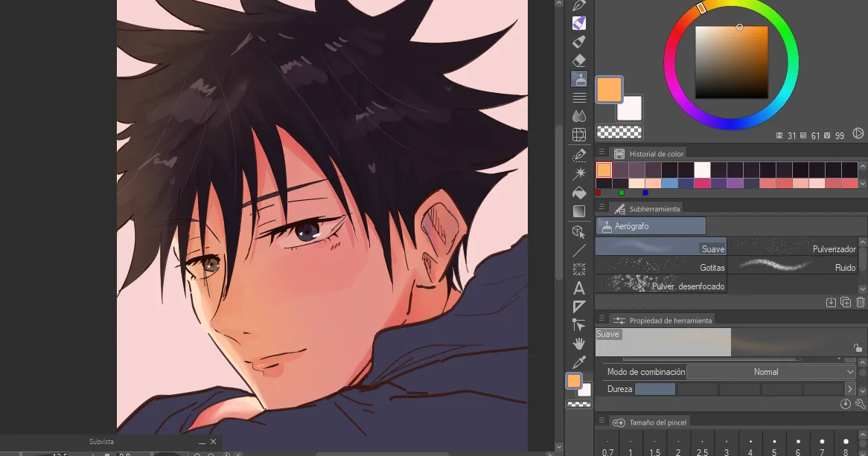Select the Auto select magic wand tool
The height and width of the screenshot is (456, 868).
coord(579,173)
